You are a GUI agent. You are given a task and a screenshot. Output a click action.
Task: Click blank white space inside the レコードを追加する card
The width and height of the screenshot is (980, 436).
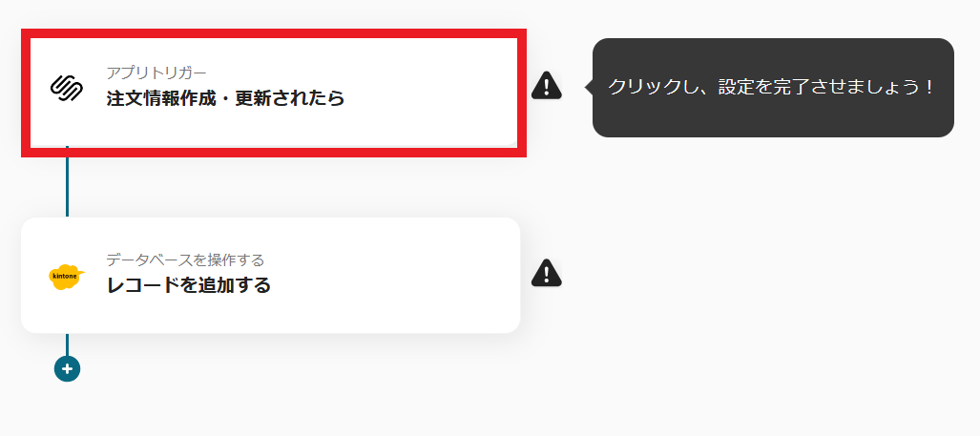pos(407,275)
